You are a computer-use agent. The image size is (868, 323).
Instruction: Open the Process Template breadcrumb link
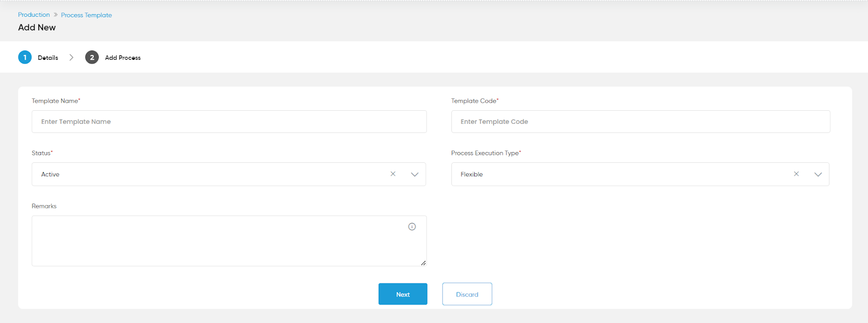click(86, 15)
